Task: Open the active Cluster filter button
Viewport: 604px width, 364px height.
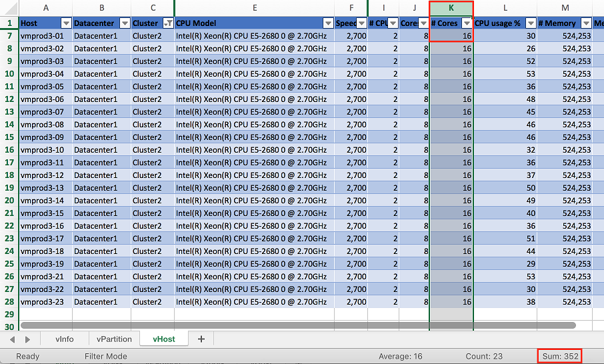Action: click(x=169, y=23)
